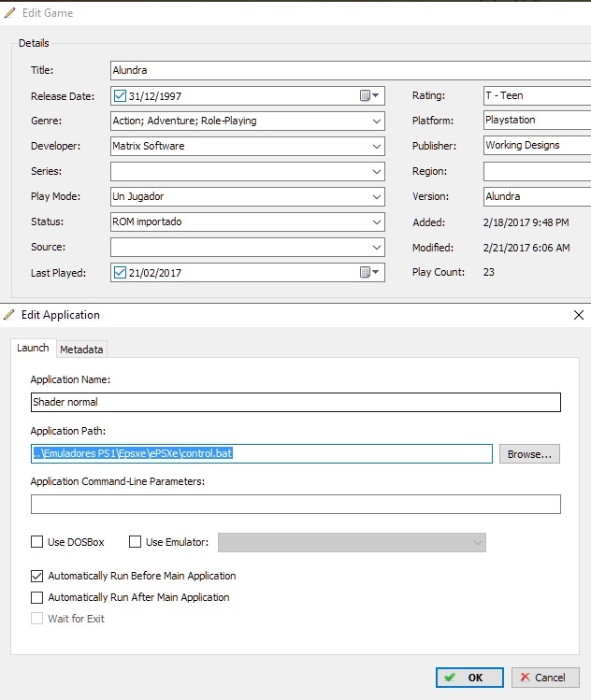Select the Launch tab
Viewport: 591px width, 700px height.
pyautogui.click(x=33, y=348)
